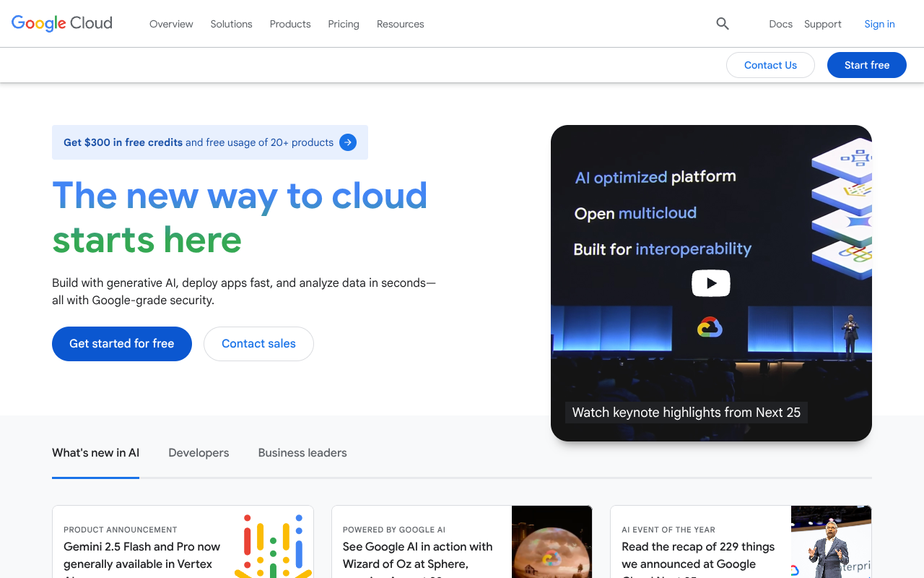Click the Watch keynote highlights caption
The width and height of the screenshot is (924, 578).
pyautogui.click(x=687, y=413)
